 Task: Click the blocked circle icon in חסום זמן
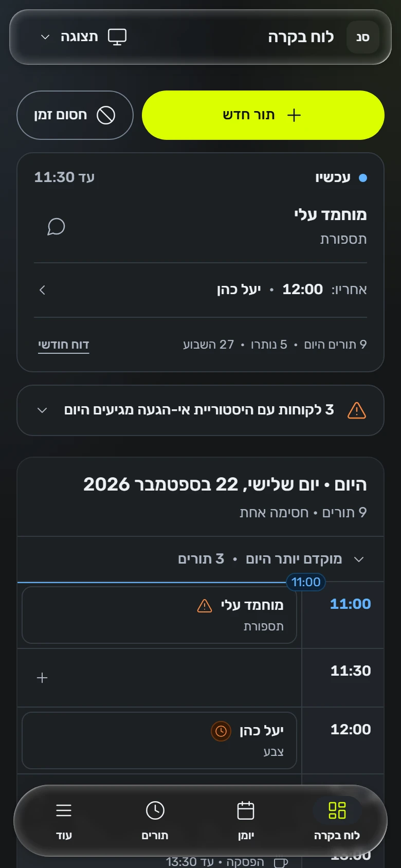(106, 115)
